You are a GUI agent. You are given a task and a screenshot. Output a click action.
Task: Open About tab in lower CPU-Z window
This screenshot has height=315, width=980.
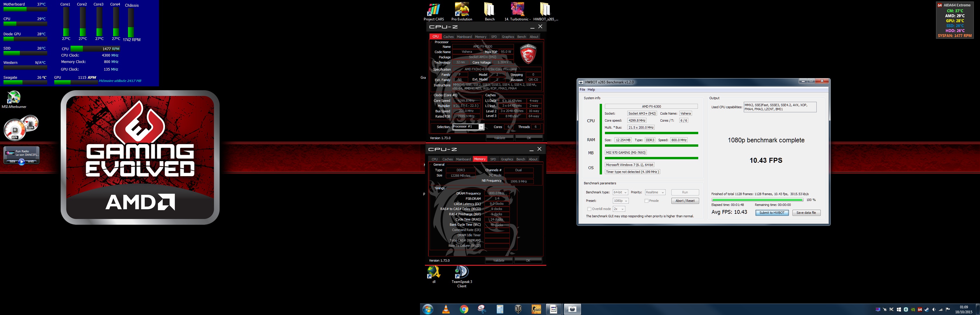(533, 160)
